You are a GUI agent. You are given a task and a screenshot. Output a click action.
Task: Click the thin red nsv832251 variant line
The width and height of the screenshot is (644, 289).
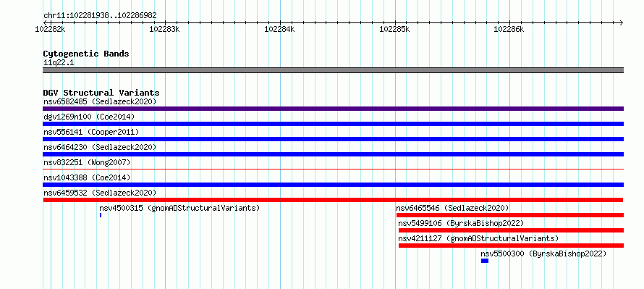click(333, 169)
